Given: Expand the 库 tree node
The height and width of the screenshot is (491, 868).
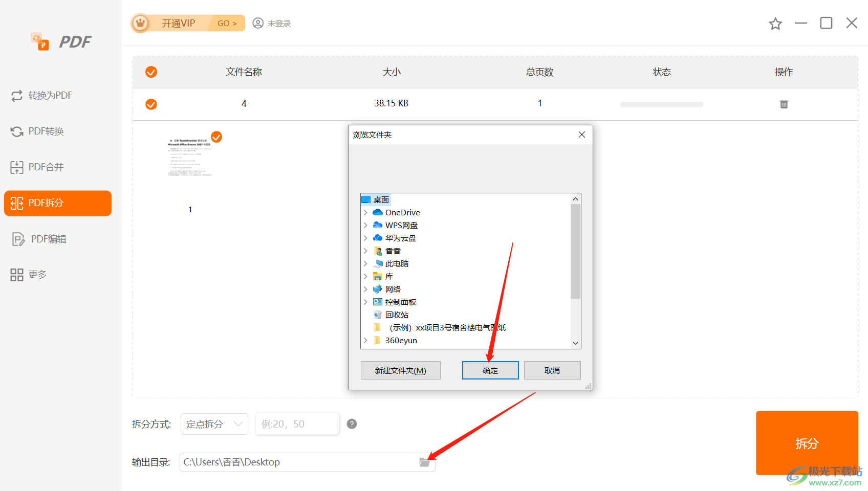Looking at the screenshot, I should (365, 276).
